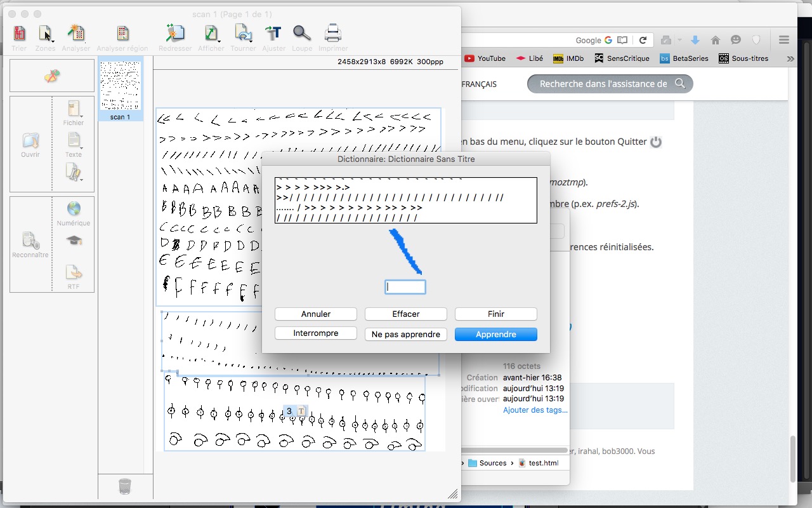Image resolution: width=812 pixels, height=508 pixels.
Task: Click the Analyser page icon
Action: 76,34
